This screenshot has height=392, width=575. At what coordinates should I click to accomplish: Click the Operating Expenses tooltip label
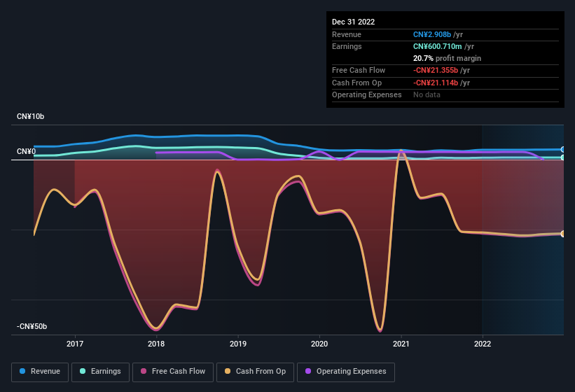pyautogui.click(x=367, y=95)
